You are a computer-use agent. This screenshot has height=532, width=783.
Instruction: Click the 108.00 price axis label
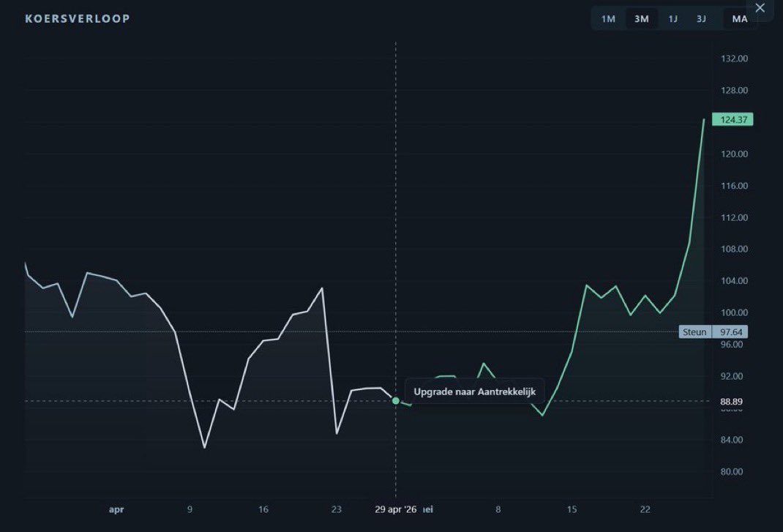coord(734,249)
